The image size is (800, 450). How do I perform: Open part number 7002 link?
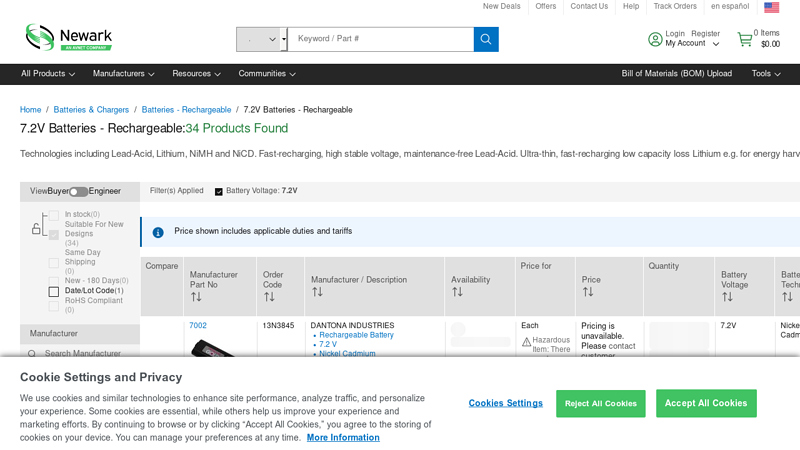198,326
